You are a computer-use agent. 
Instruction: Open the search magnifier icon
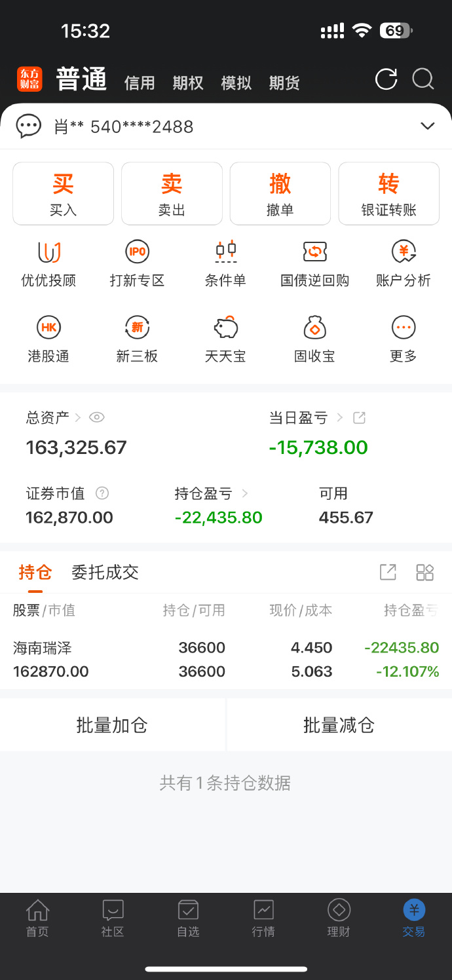[423, 79]
